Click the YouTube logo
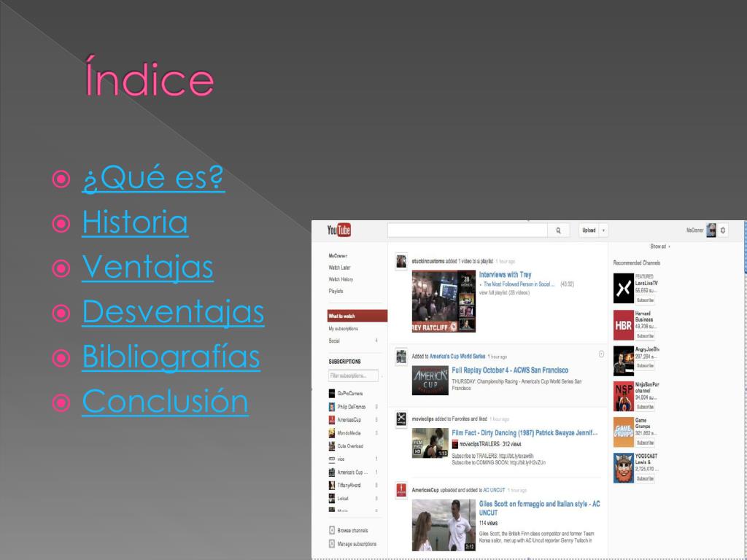Screen dimensions: 747x560 (338, 230)
